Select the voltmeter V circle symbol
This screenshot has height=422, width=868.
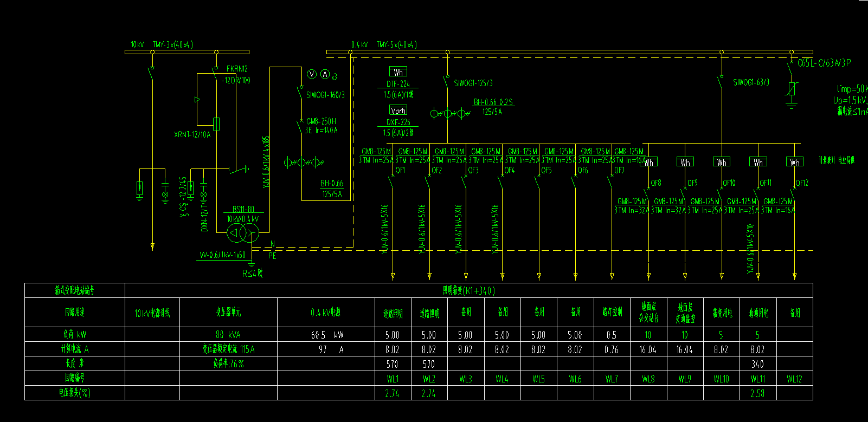[312, 74]
